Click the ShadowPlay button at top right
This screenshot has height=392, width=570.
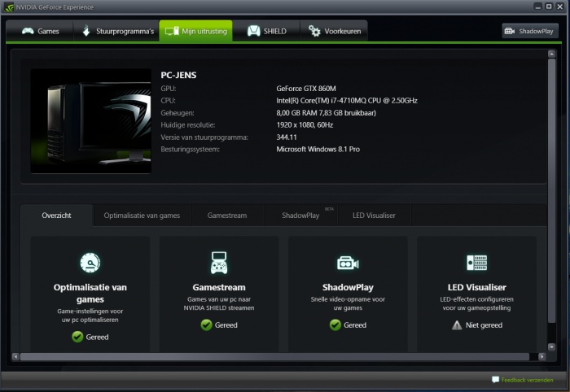pos(530,31)
